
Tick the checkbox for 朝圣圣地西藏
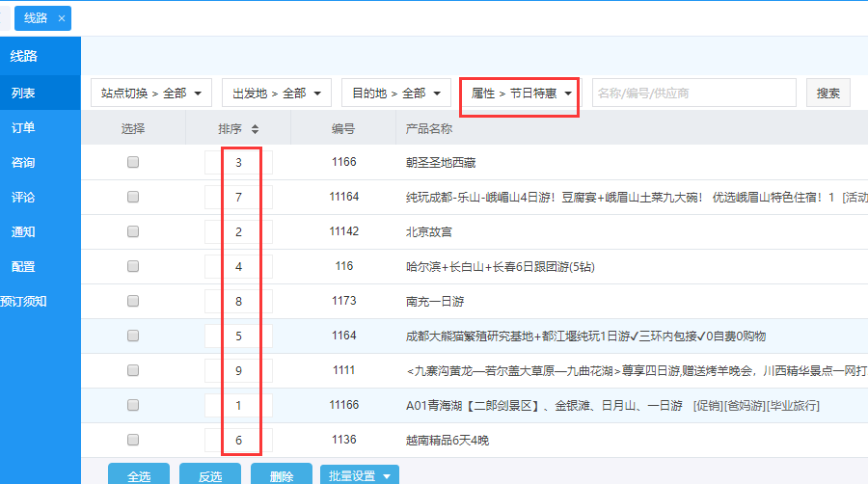(x=133, y=162)
